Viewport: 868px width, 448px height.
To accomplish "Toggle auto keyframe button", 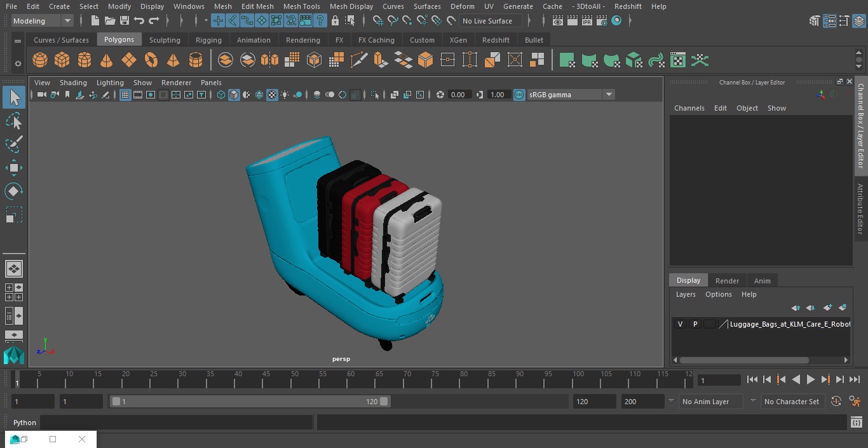I will 836,402.
